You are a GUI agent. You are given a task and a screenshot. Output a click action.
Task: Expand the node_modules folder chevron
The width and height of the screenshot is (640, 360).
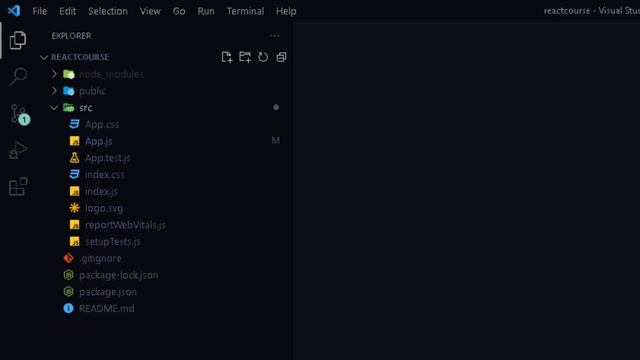point(54,74)
